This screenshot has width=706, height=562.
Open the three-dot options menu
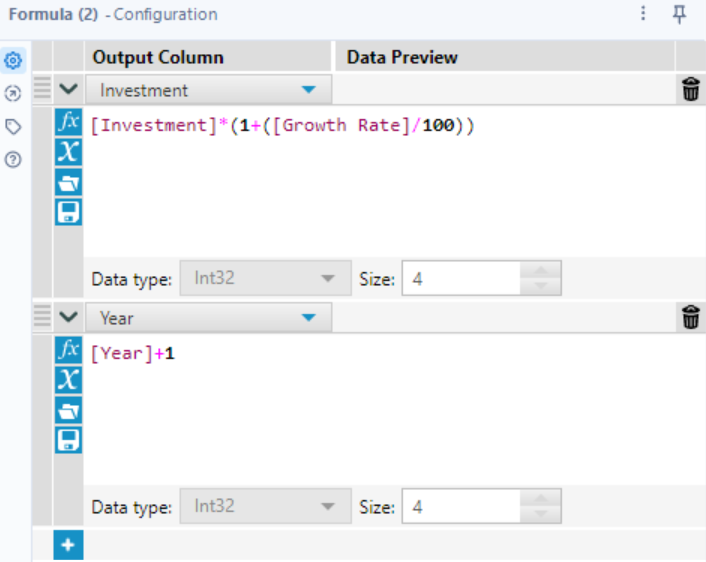click(x=643, y=14)
